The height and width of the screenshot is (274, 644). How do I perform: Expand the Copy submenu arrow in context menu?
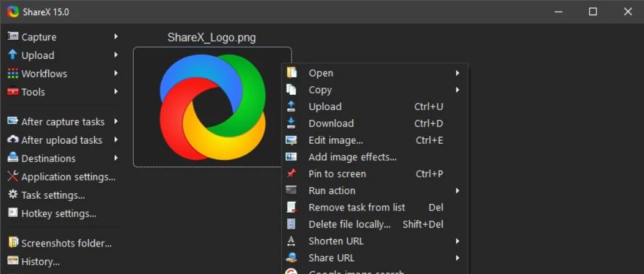coord(457,90)
